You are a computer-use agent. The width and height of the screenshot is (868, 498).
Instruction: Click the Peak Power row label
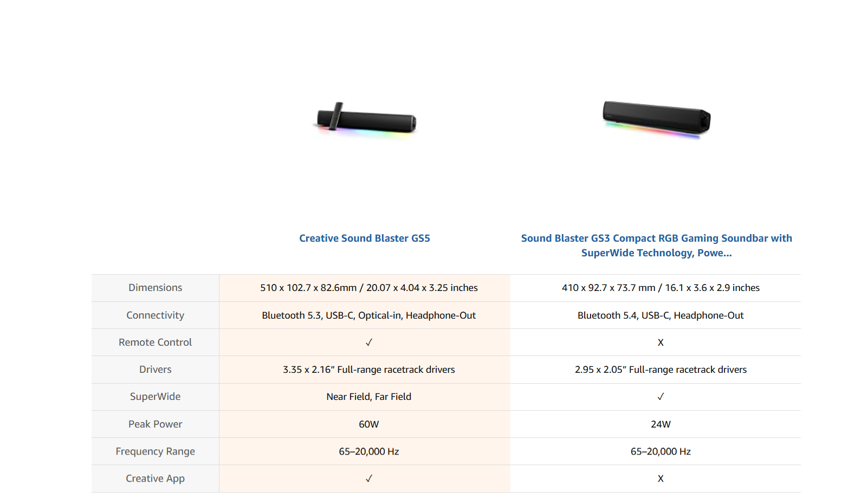pyautogui.click(x=156, y=424)
